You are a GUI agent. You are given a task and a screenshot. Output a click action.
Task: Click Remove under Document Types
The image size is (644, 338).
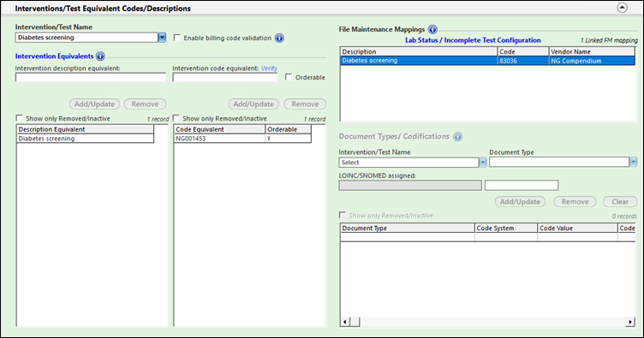(x=575, y=202)
